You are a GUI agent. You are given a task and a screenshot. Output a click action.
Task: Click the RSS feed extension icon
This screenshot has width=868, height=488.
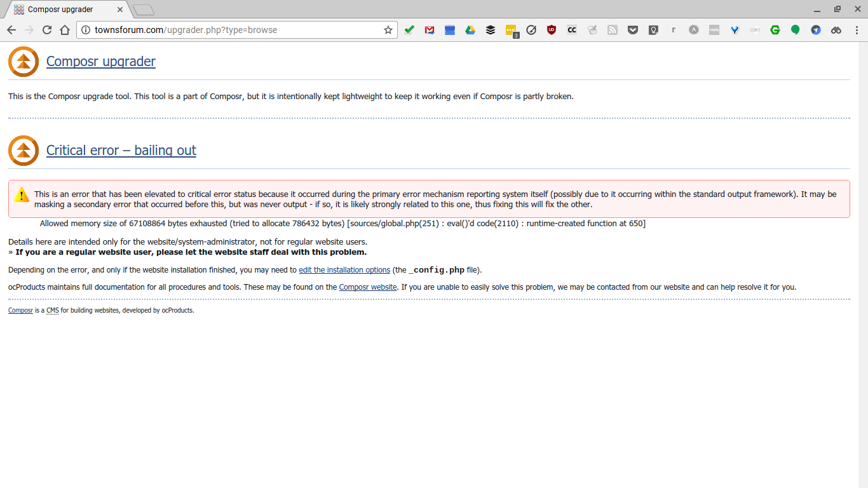(613, 30)
